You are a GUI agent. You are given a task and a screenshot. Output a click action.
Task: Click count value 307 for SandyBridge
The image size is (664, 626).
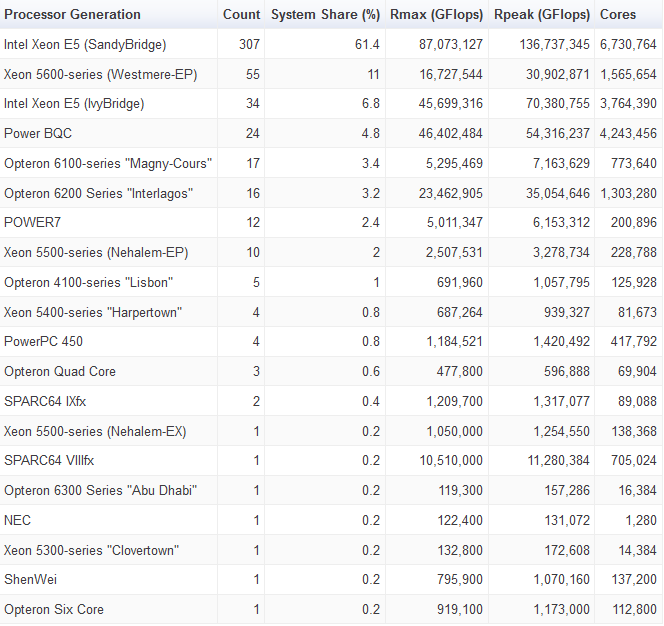click(x=249, y=44)
